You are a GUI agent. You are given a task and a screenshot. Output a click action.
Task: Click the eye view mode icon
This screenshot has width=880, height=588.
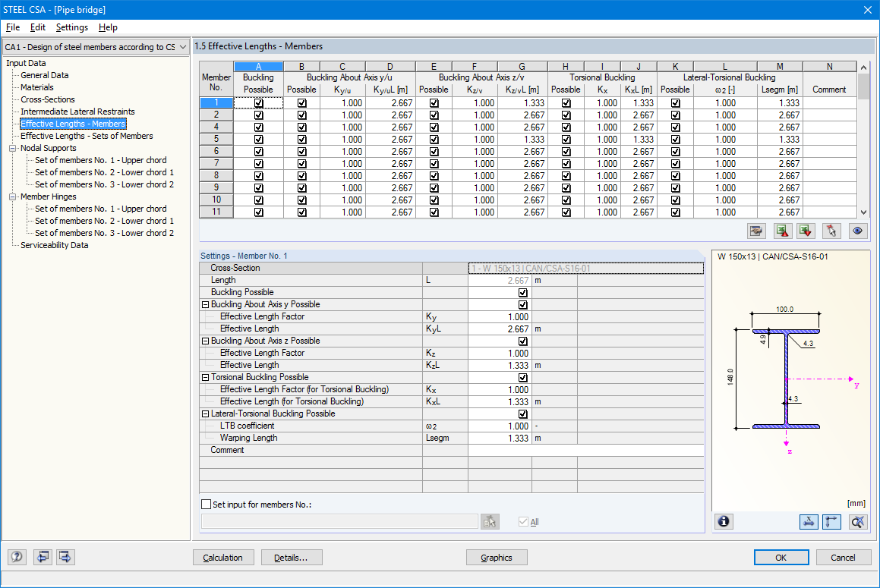857,231
